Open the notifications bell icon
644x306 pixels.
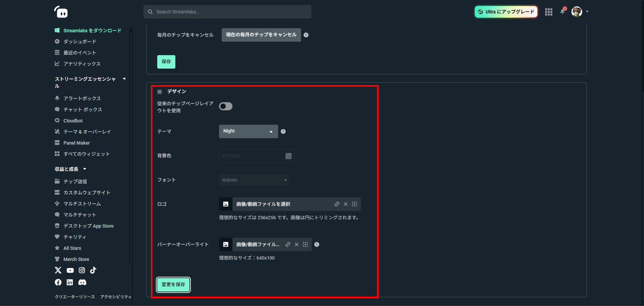tap(563, 11)
